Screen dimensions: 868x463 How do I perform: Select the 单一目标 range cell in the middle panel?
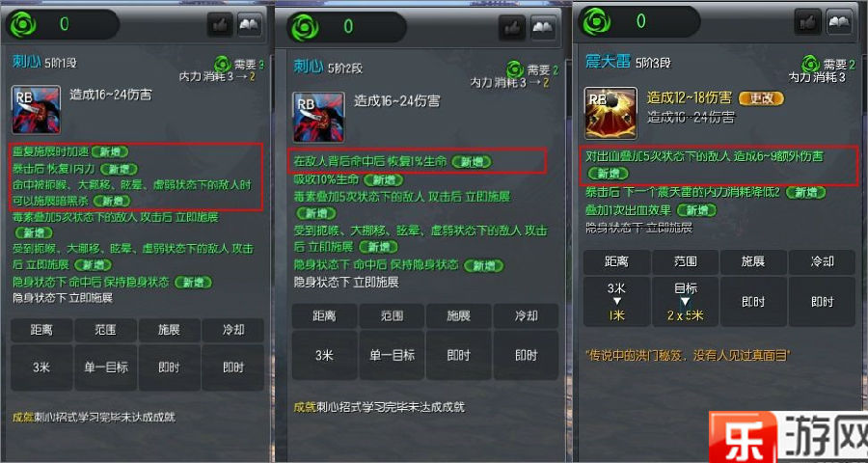[392, 355]
